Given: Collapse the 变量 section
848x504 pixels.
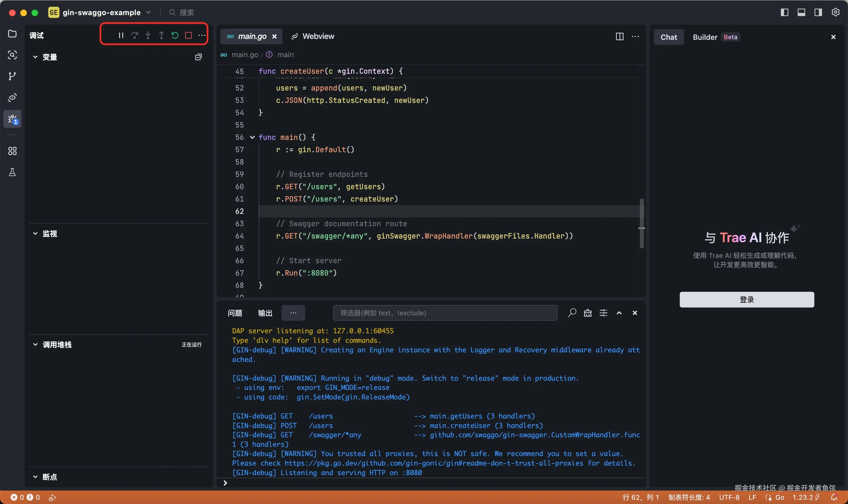Looking at the screenshot, I should [x=35, y=57].
